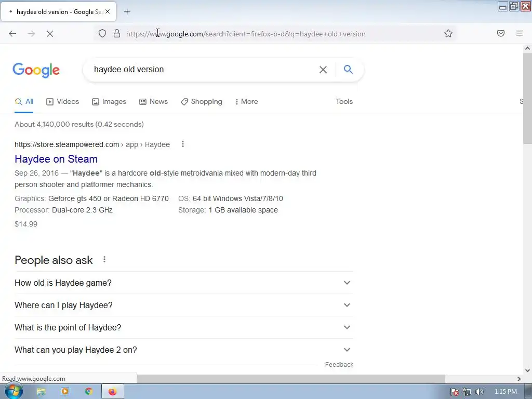Click the 1:15 PM taskbar clock
This screenshot has height=399, width=532.
coord(506,392)
